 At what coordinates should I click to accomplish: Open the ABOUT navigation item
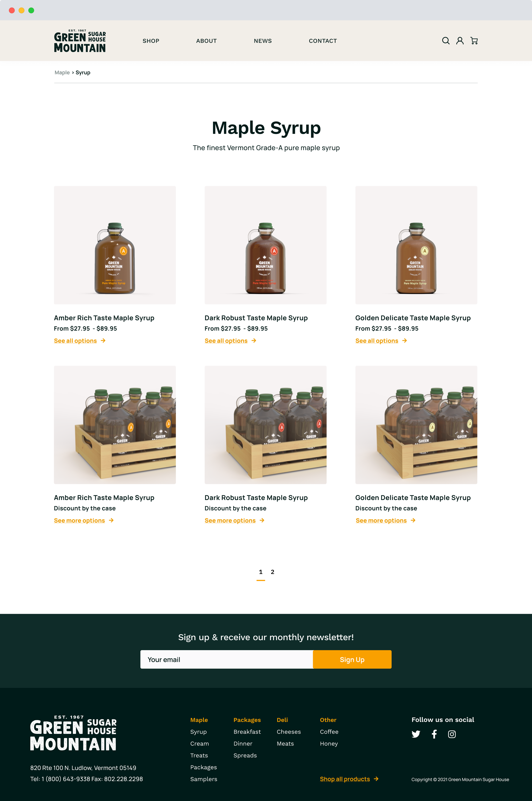(x=206, y=41)
